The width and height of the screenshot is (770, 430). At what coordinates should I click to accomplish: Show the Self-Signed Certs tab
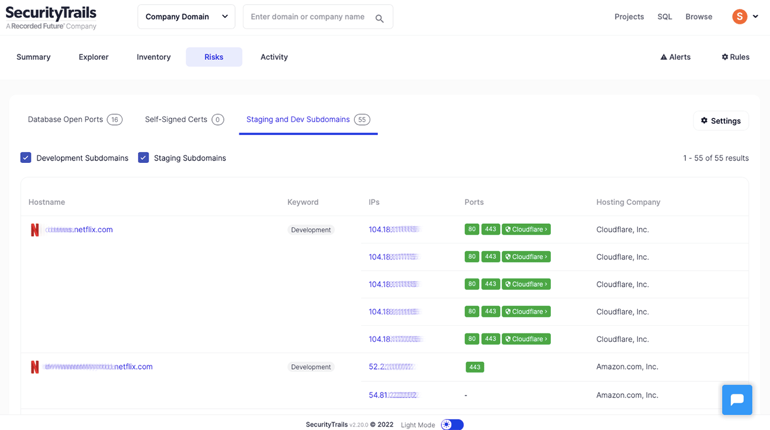pyautogui.click(x=184, y=119)
